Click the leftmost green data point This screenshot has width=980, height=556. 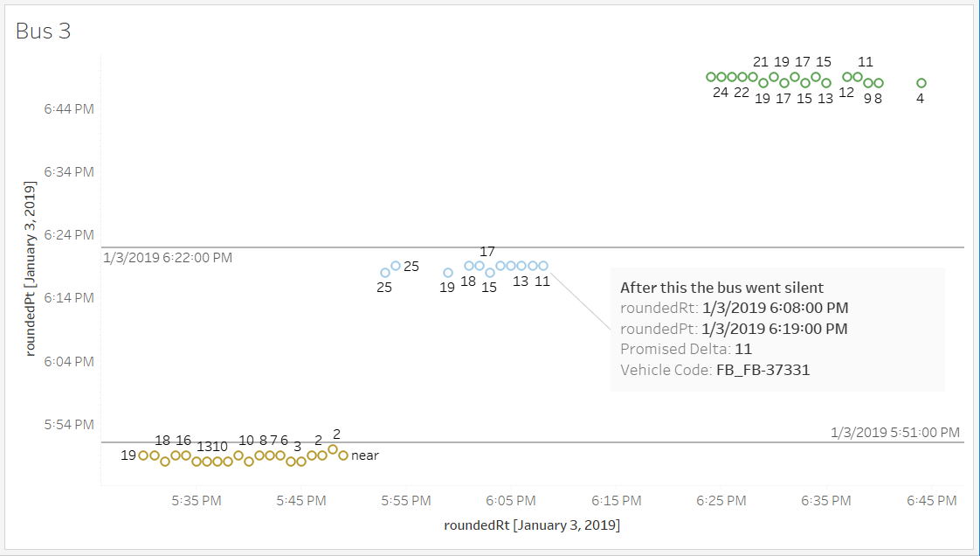pos(711,77)
